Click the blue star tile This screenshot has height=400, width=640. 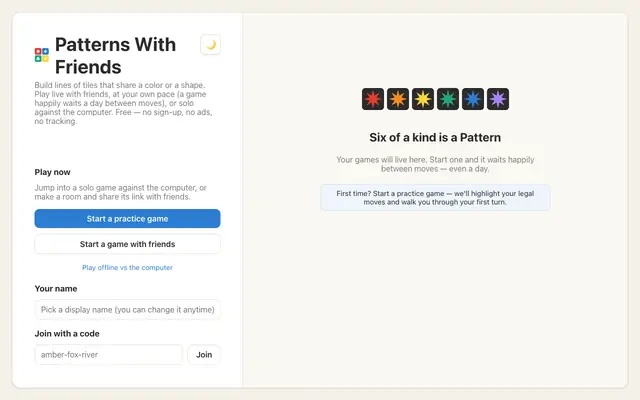(x=473, y=99)
